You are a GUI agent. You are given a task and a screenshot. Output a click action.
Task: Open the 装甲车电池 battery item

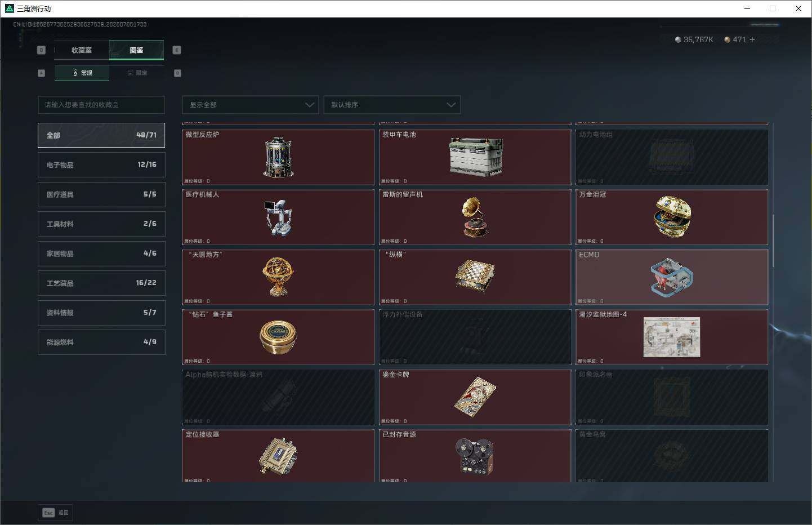click(475, 157)
